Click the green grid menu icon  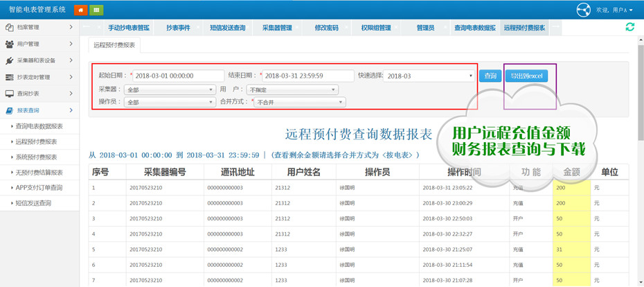tap(96, 10)
